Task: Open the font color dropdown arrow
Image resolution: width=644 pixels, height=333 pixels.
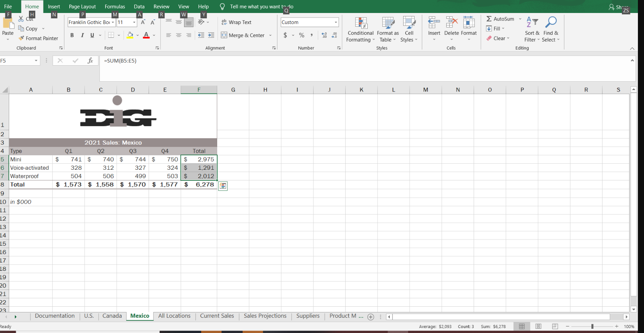Action: pos(154,35)
